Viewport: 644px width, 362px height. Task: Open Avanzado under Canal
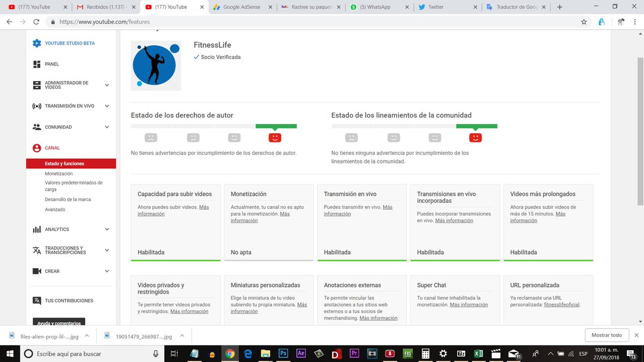[x=55, y=210]
